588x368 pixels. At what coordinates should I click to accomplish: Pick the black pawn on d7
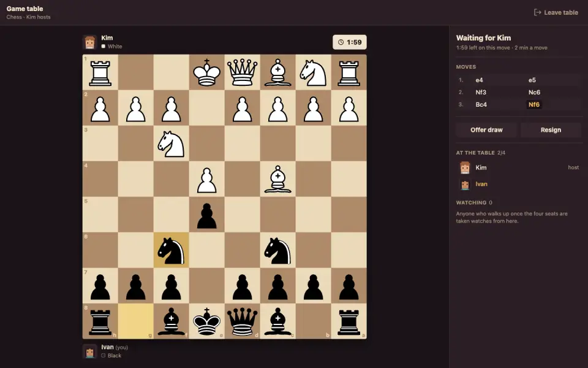[243, 287]
